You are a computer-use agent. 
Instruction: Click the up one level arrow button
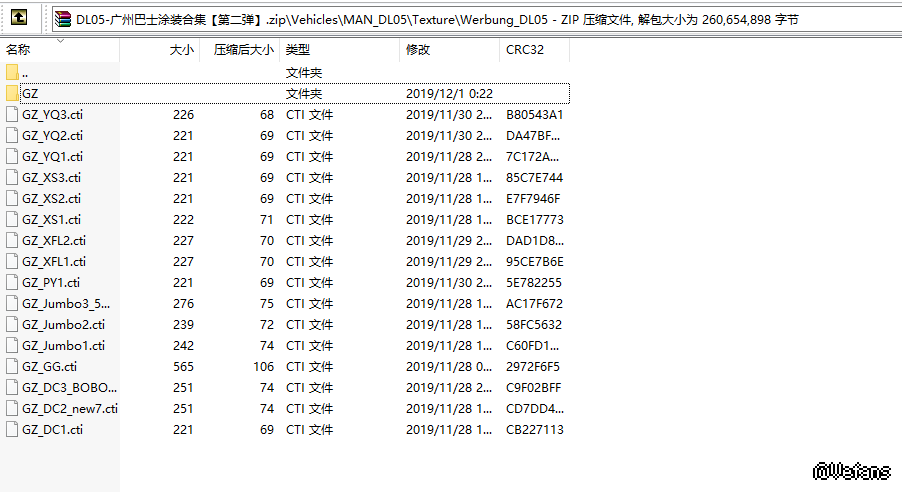(19, 18)
